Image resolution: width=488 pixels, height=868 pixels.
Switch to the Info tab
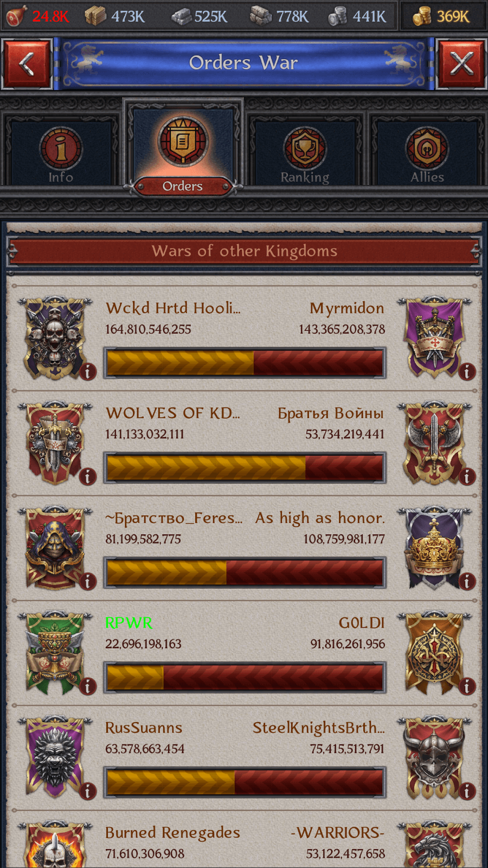point(61,151)
